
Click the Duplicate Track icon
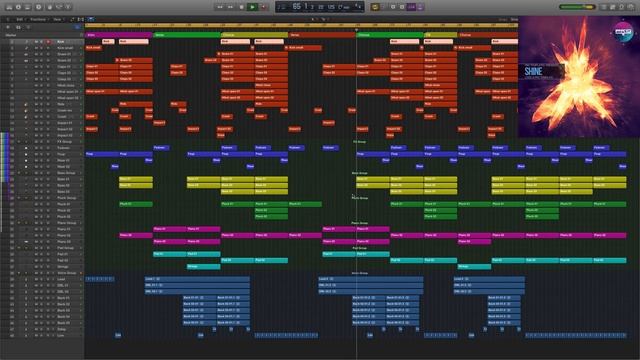(18, 27)
